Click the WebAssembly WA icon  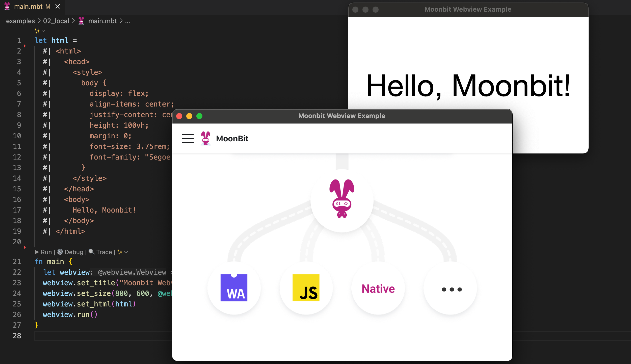(234, 288)
